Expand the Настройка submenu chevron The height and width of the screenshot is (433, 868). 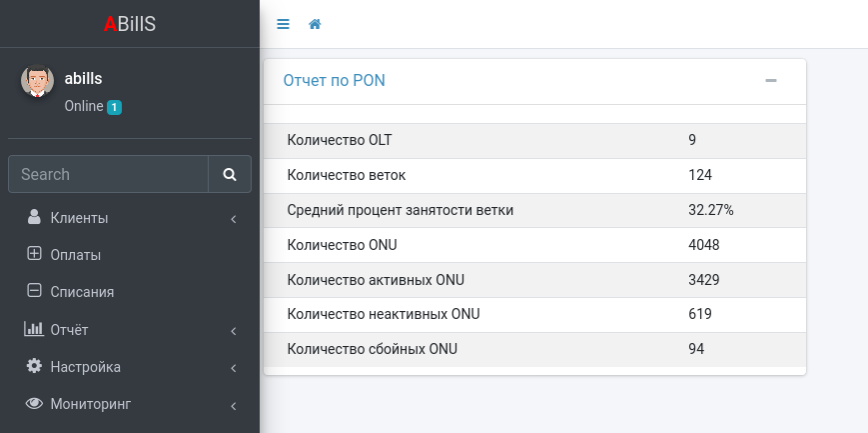point(233,367)
